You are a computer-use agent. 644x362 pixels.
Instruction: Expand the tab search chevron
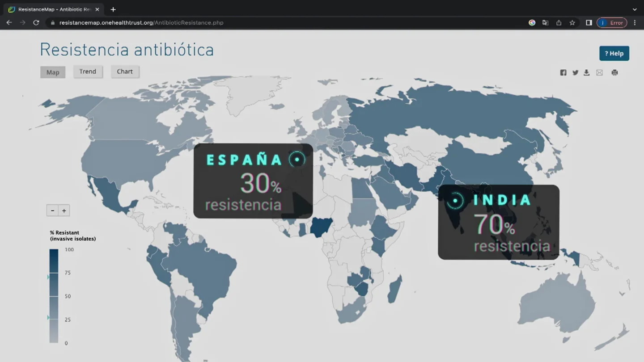[x=635, y=9]
